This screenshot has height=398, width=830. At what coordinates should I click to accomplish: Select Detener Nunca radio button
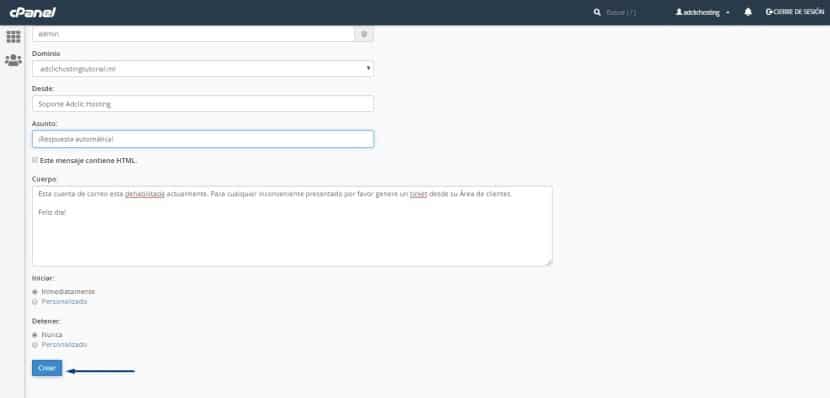pos(35,335)
